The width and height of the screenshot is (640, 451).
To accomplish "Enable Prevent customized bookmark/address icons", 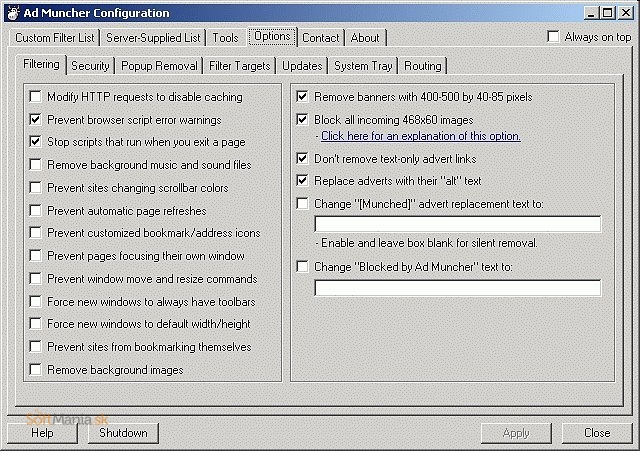I will [x=36, y=233].
